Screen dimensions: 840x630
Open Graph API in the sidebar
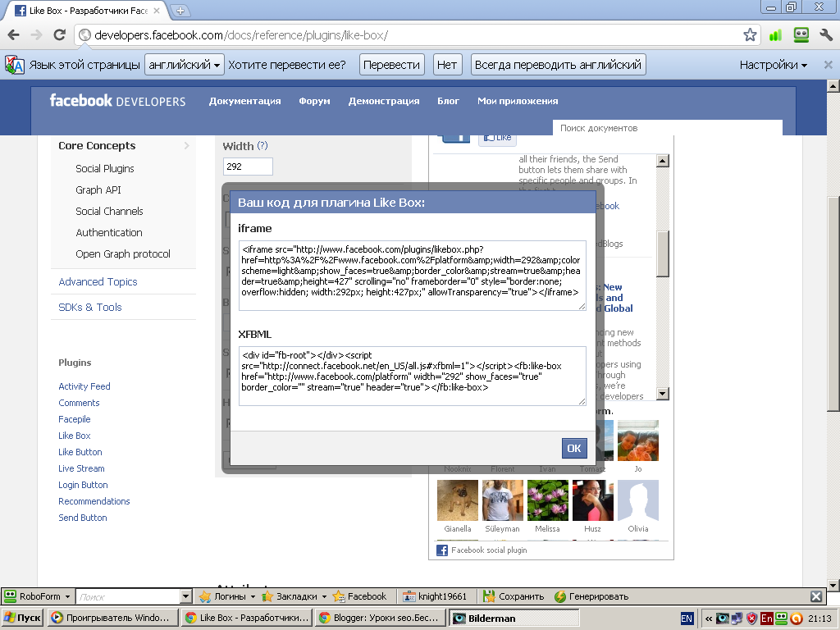pos(98,189)
